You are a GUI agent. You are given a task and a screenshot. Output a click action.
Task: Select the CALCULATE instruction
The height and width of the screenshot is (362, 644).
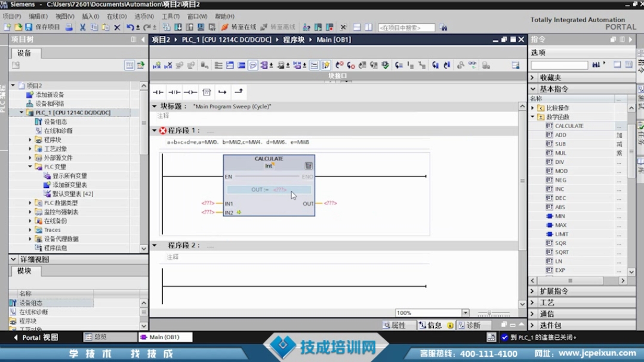pyautogui.click(x=569, y=126)
